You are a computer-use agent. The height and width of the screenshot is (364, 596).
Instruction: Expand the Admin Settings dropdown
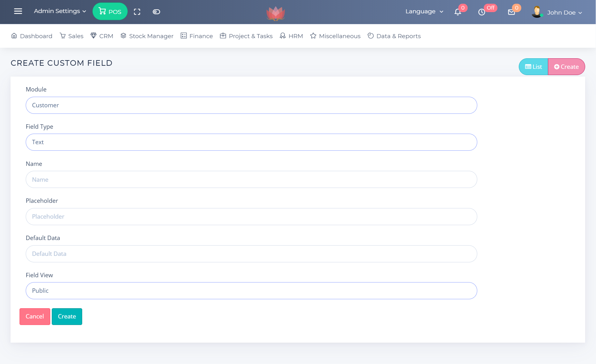[x=60, y=11]
